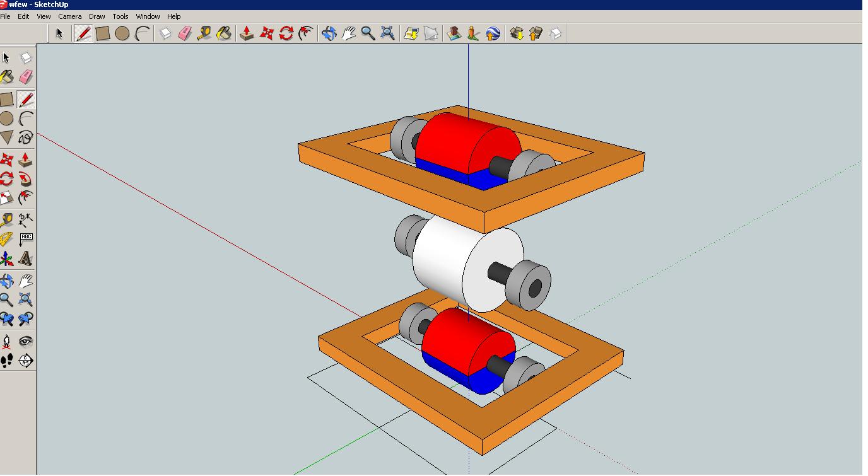The width and height of the screenshot is (868, 476).
Task: Activate the Circle tool in the left palette
Action: coord(6,119)
